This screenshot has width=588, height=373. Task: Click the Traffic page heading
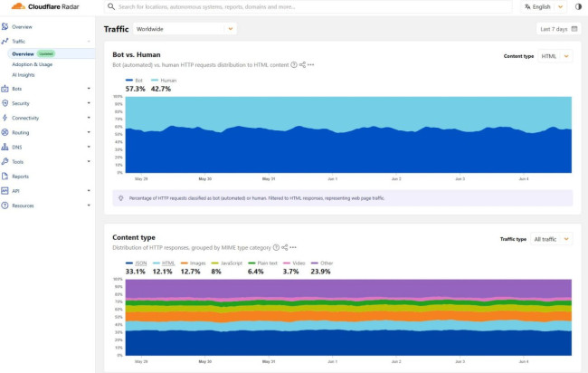tap(117, 29)
